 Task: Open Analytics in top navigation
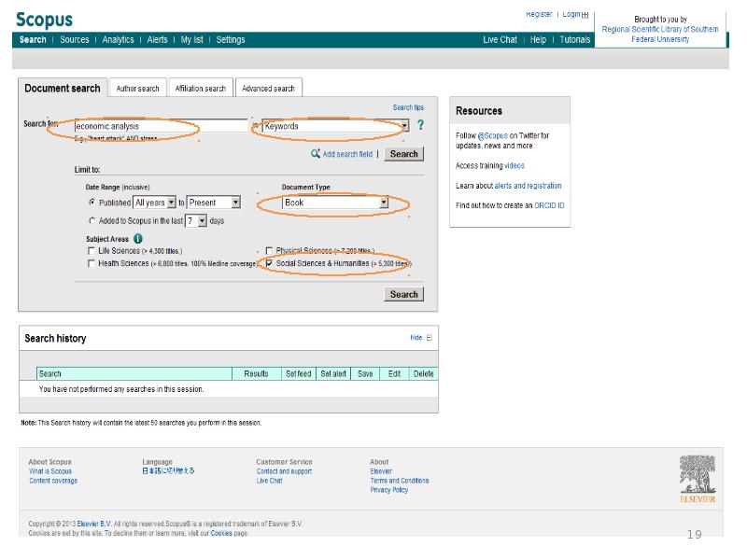pyautogui.click(x=118, y=40)
